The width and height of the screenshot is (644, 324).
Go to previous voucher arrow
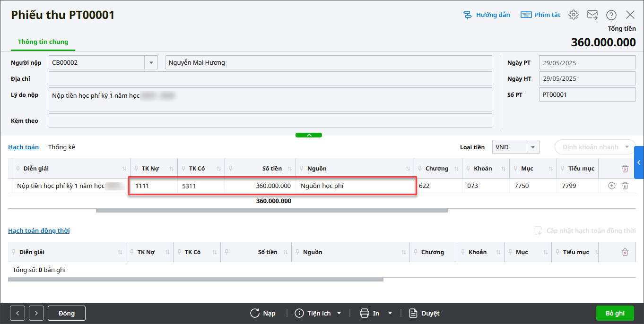point(17,313)
